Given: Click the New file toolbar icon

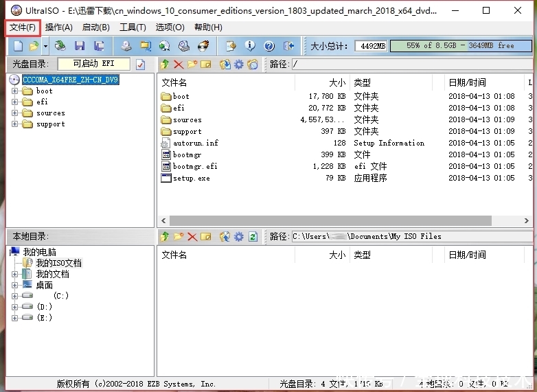Looking at the screenshot, I should pyautogui.click(x=18, y=45).
